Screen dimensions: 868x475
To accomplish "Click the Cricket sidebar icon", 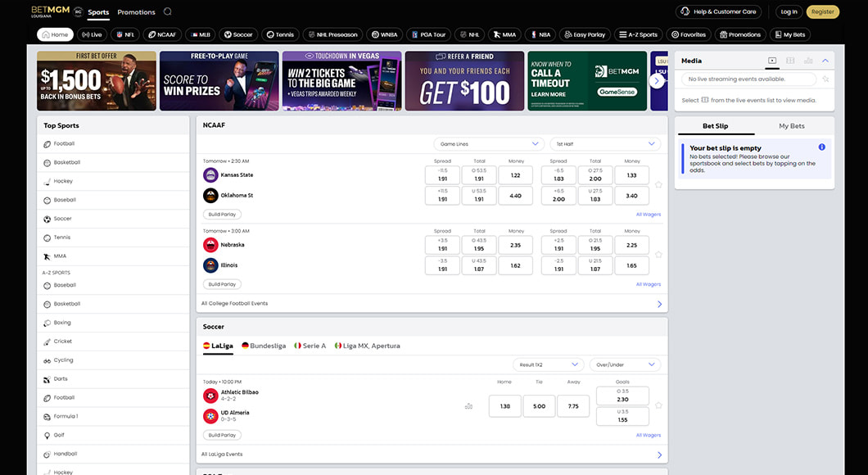I will pos(47,342).
